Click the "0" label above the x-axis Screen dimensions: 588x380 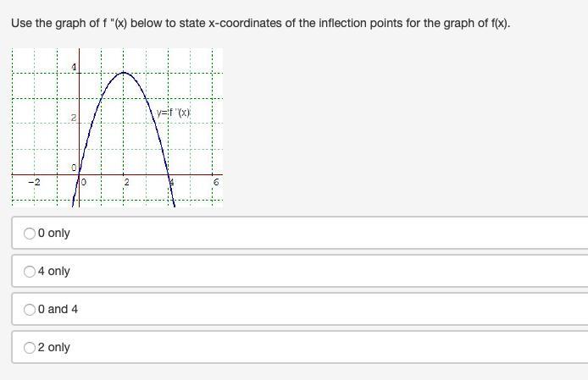coord(74,168)
